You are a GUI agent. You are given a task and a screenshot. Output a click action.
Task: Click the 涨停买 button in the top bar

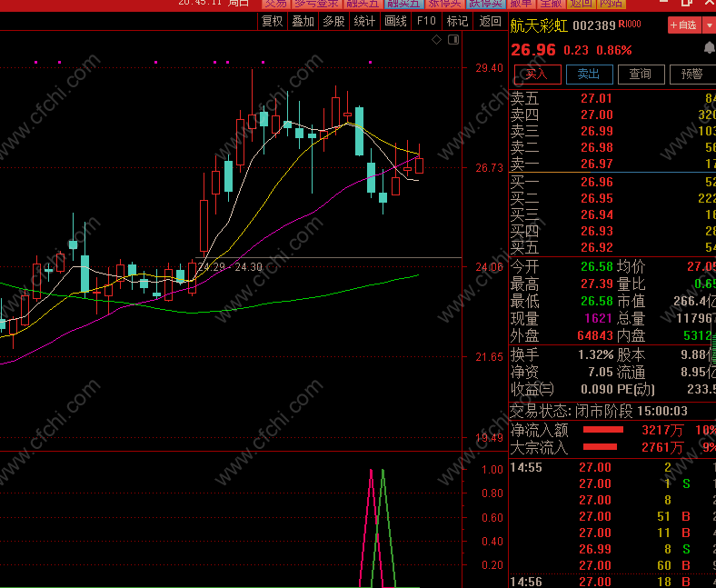[x=444, y=4]
